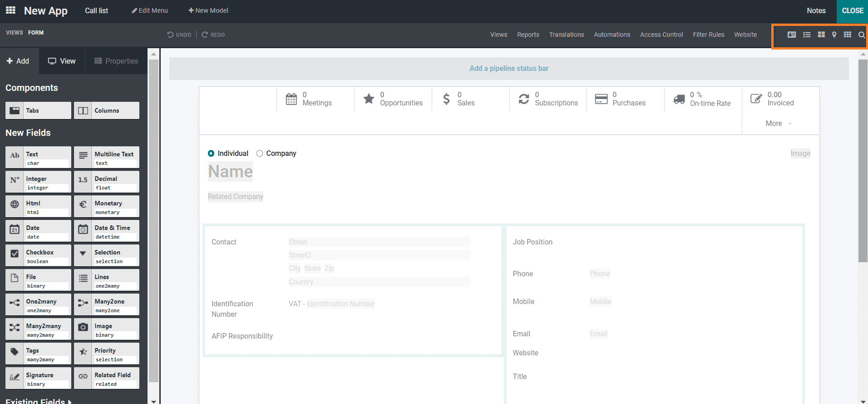Viewport: 868px width, 404px height.
Task: Click the Tabs component icon
Action: [x=15, y=110]
